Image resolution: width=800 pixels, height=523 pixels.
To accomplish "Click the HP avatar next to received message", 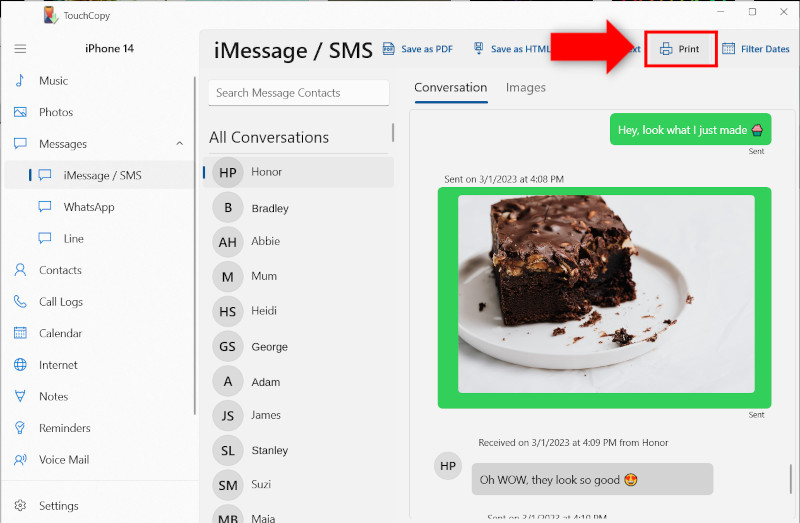I will click(x=448, y=466).
